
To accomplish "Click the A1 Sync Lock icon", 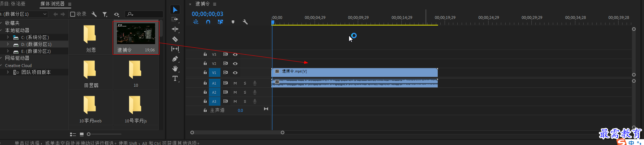I will point(226,83).
